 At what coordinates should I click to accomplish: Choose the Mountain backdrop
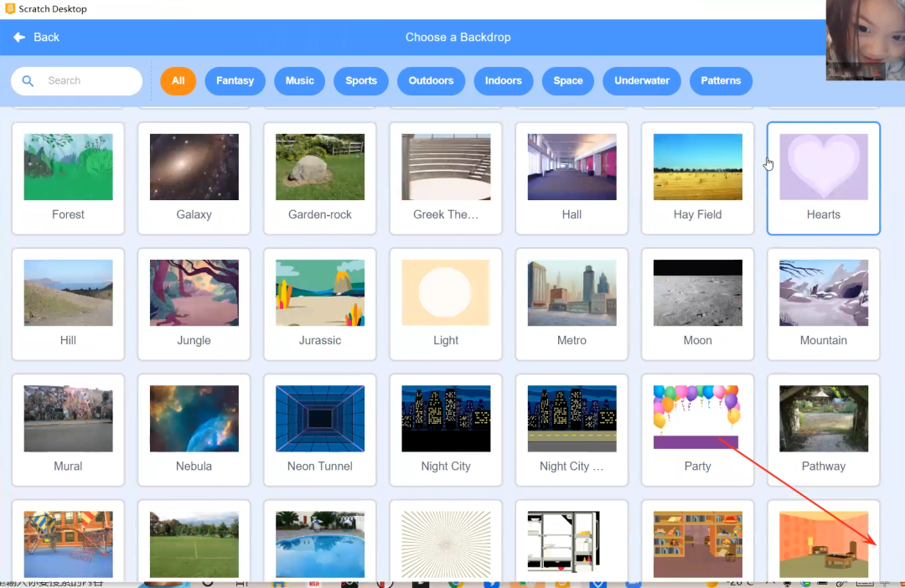point(824,304)
